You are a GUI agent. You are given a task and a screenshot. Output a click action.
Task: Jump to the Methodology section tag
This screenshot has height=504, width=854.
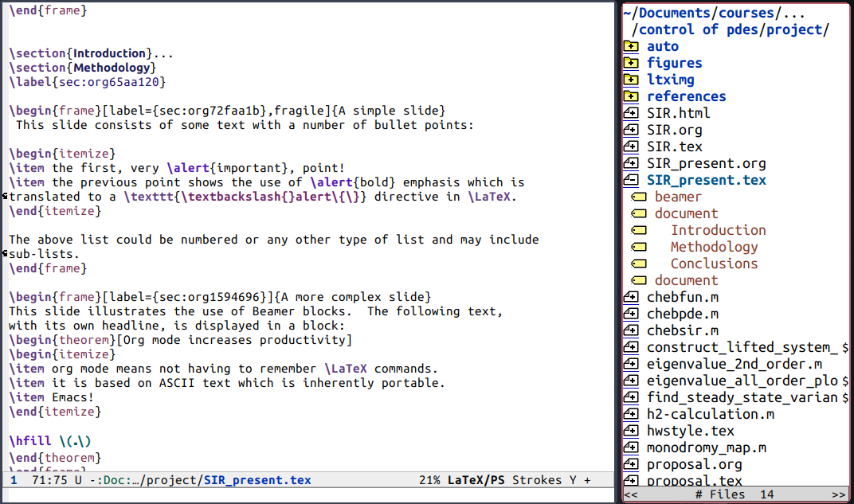click(x=714, y=247)
